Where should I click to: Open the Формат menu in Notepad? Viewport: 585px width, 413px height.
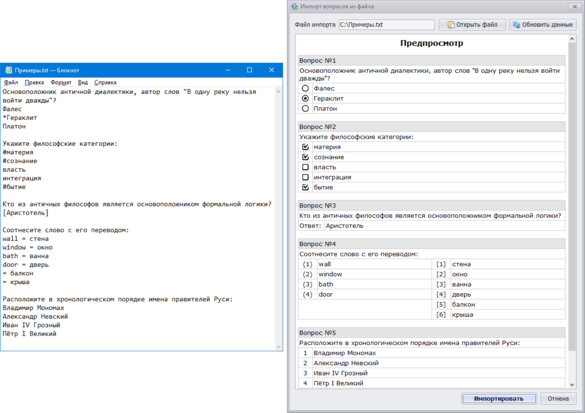point(61,82)
